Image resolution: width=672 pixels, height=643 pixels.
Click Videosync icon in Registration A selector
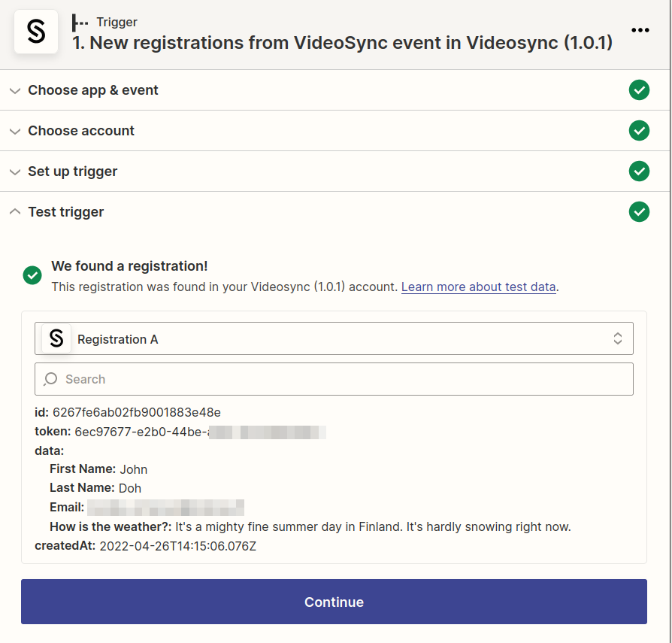click(56, 339)
